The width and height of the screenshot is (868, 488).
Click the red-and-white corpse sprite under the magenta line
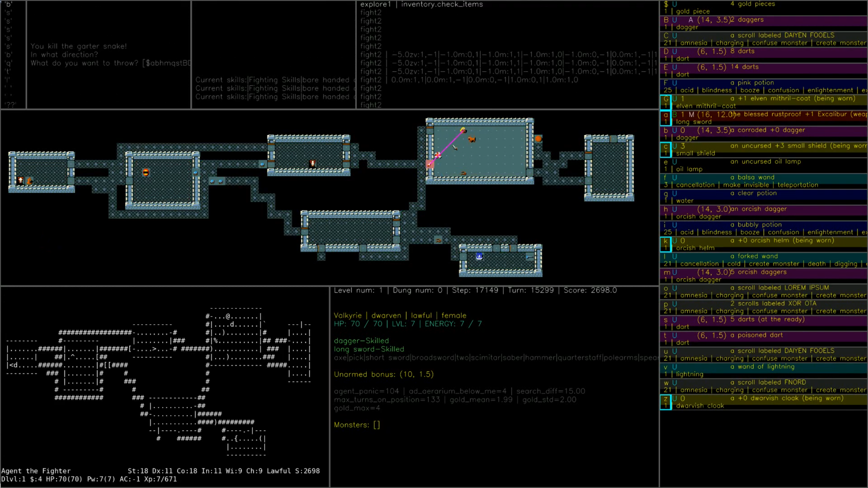point(438,155)
